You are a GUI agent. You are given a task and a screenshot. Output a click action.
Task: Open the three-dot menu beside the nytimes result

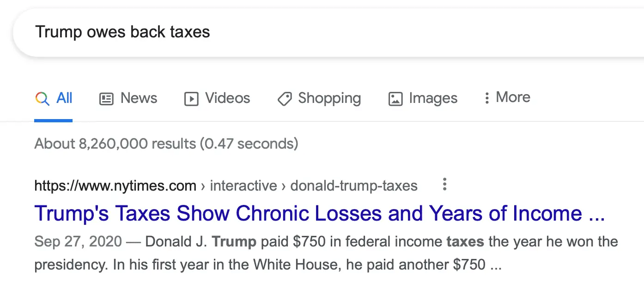[x=444, y=185]
